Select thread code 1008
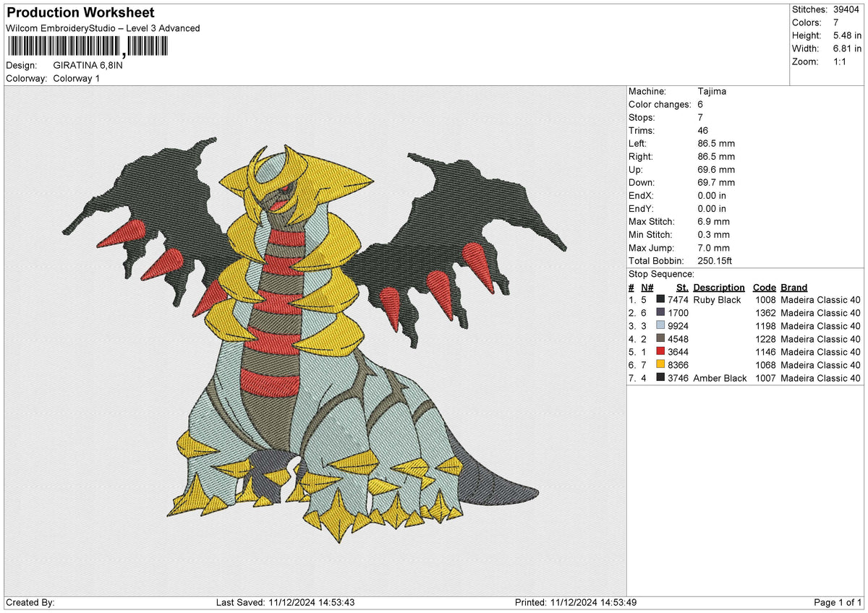The width and height of the screenshot is (868, 613). (765, 300)
